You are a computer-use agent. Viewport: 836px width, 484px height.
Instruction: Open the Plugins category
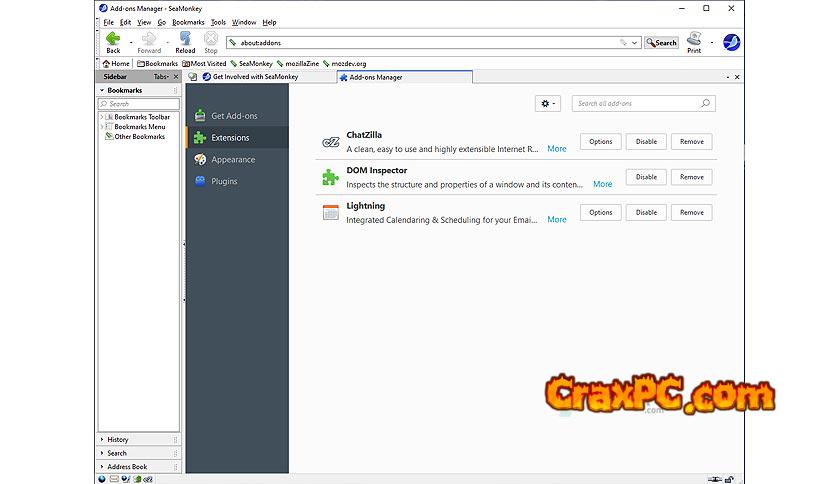(x=237, y=181)
